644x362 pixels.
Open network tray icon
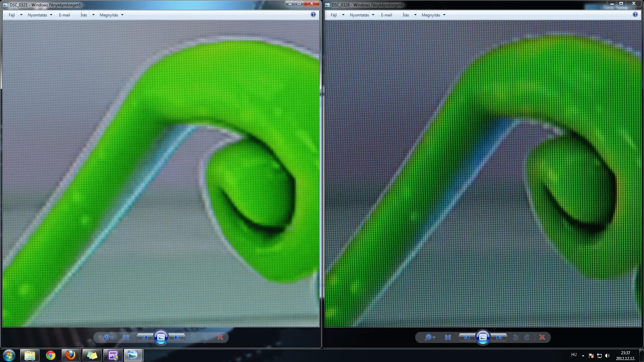599,356
